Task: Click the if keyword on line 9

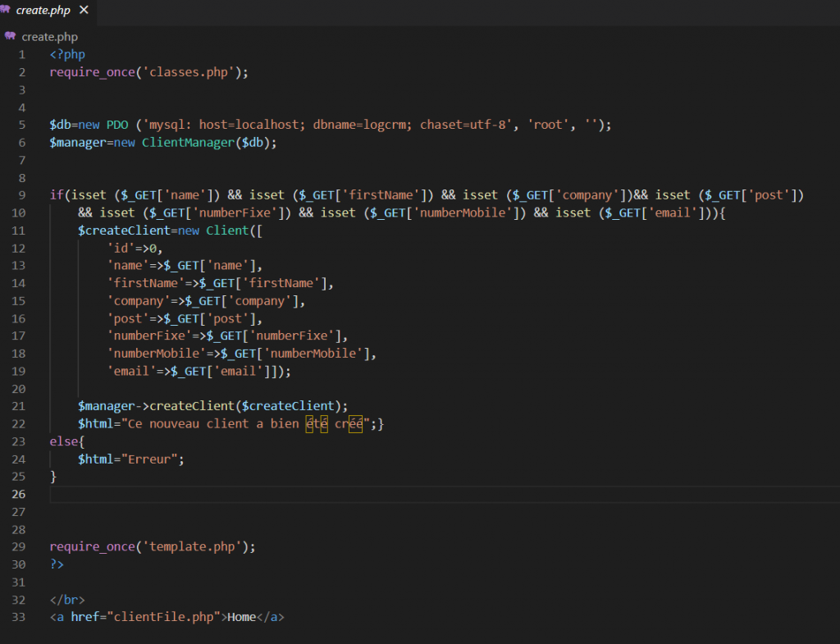Action: (57, 195)
